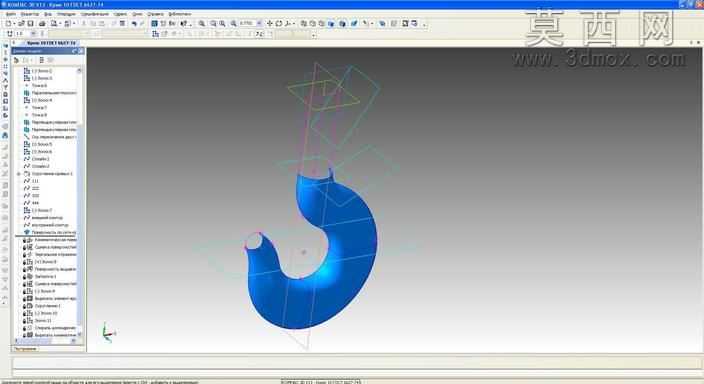Switch to wireframe display icon

(x=304, y=23)
